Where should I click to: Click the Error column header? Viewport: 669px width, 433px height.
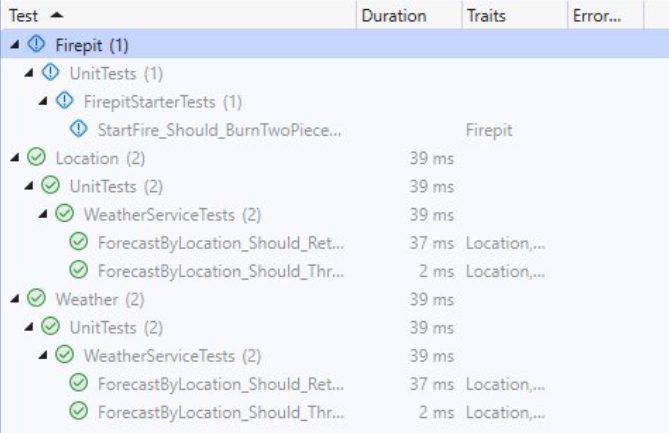[596, 16]
